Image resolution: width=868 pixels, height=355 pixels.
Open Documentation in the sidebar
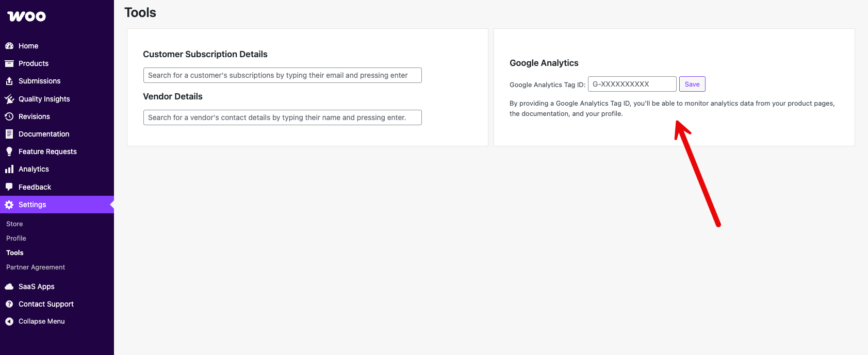pos(57,134)
